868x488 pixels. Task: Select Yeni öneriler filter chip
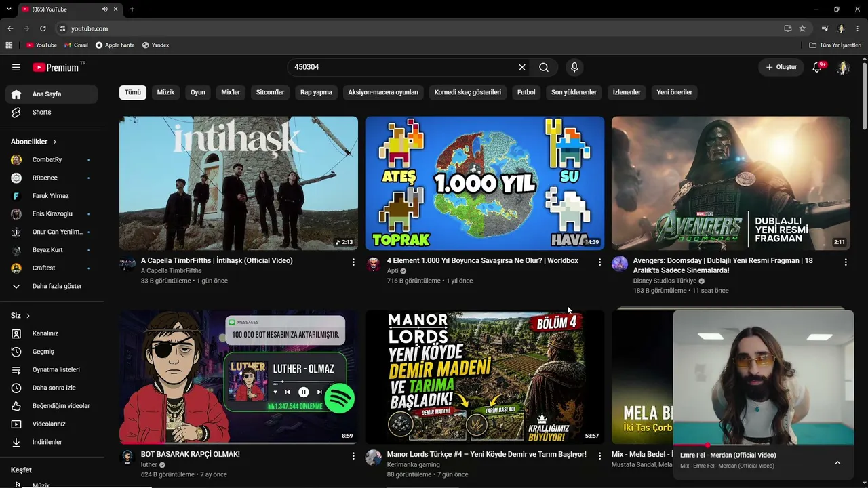pyautogui.click(x=675, y=92)
